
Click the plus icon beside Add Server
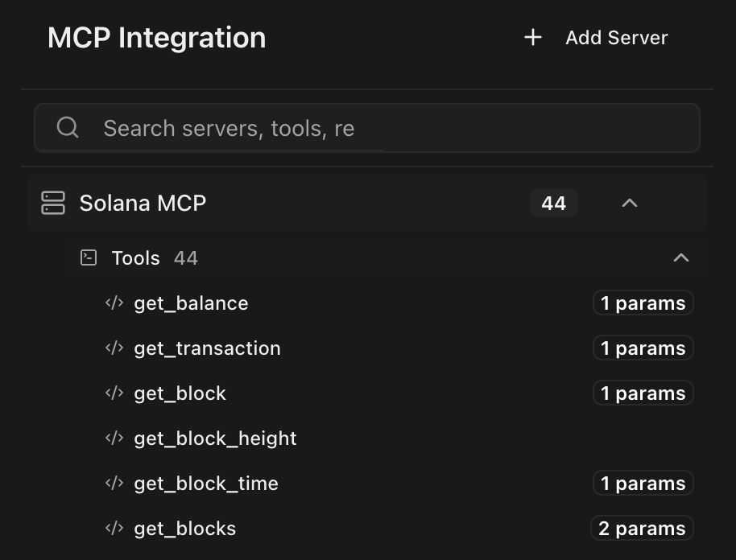(x=532, y=38)
